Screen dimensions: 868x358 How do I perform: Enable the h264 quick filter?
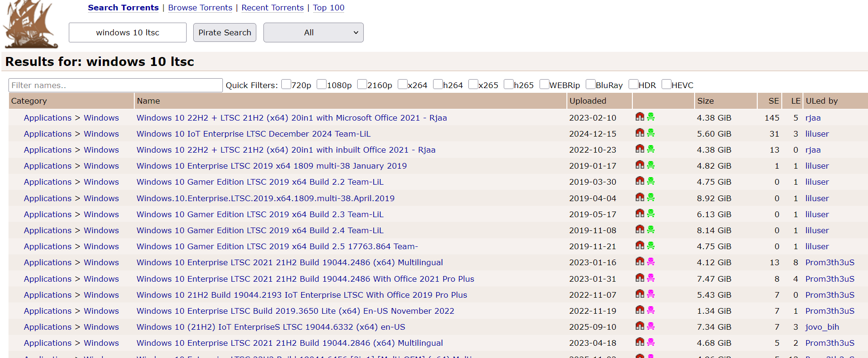point(438,84)
